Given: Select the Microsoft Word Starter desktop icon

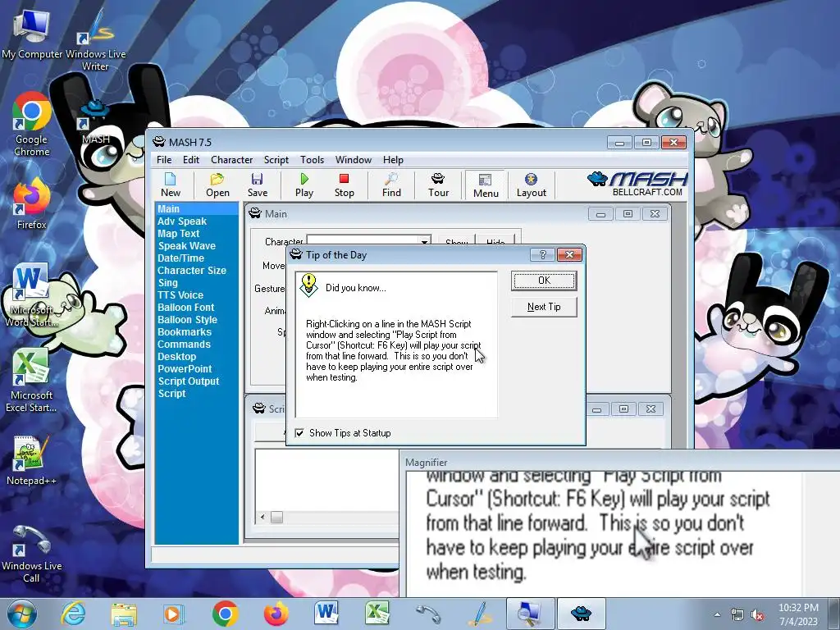Looking at the screenshot, I should (x=31, y=295).
